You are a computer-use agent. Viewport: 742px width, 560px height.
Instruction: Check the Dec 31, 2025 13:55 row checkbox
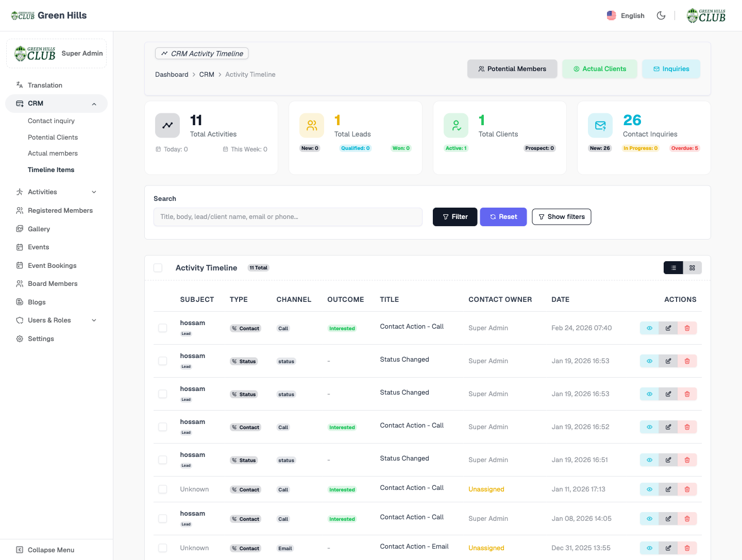163,548
